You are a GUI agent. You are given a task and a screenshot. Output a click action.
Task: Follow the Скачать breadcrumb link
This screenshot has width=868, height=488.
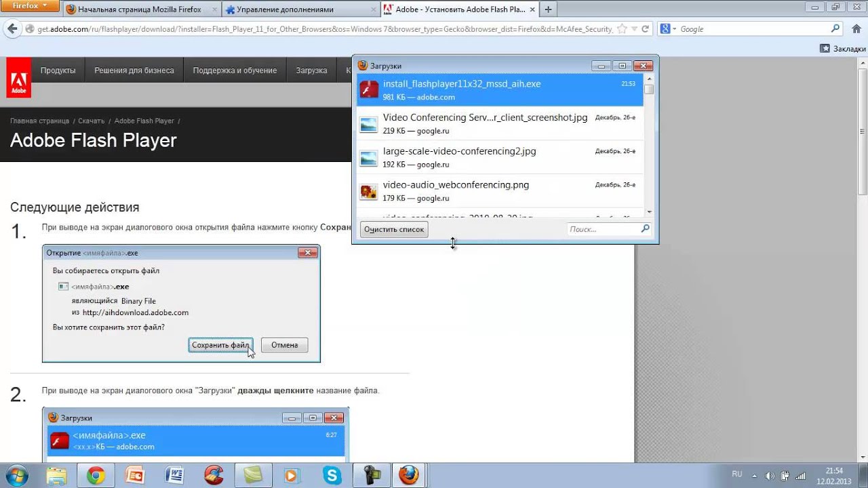[x=92, y=121]
